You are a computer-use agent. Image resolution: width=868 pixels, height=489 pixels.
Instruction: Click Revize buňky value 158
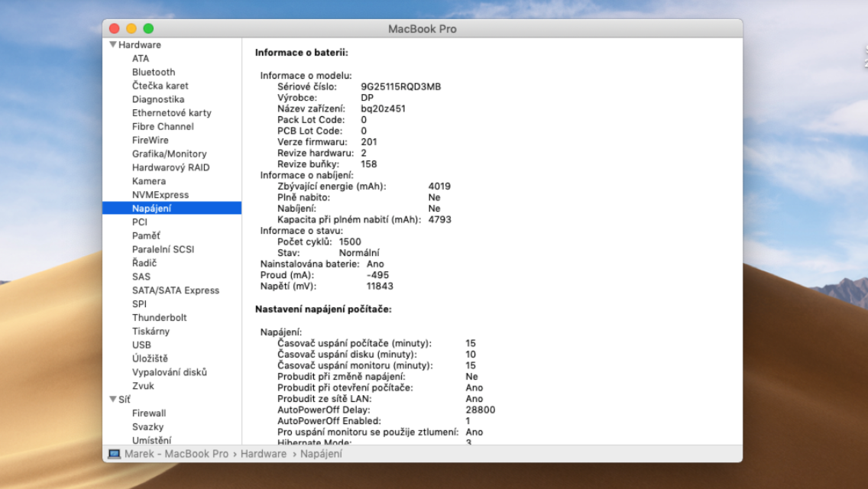click(x=369, y=164)
